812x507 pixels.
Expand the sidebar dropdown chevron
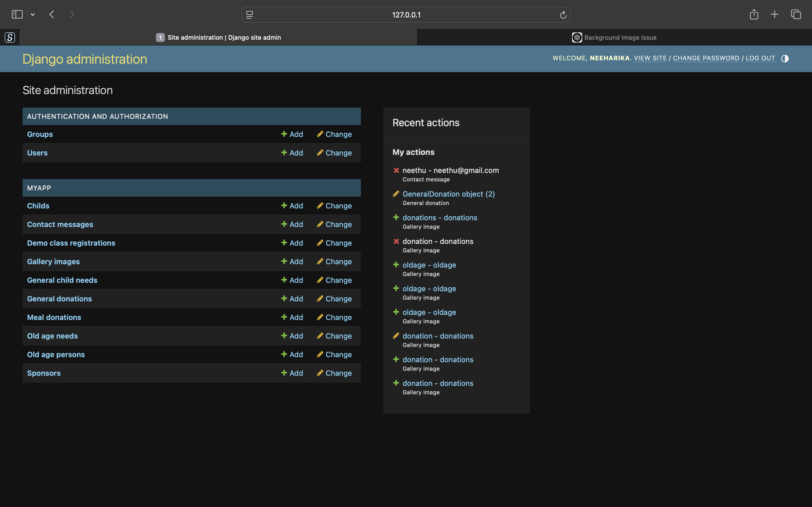pos(32,14)
